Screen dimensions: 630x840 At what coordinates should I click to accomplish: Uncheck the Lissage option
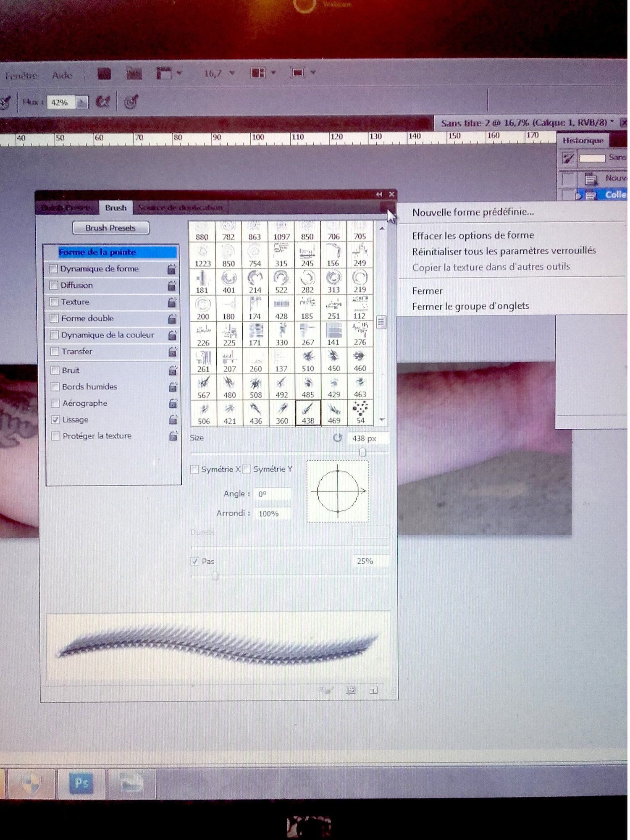pyautogui.click(x=55, y=420)
